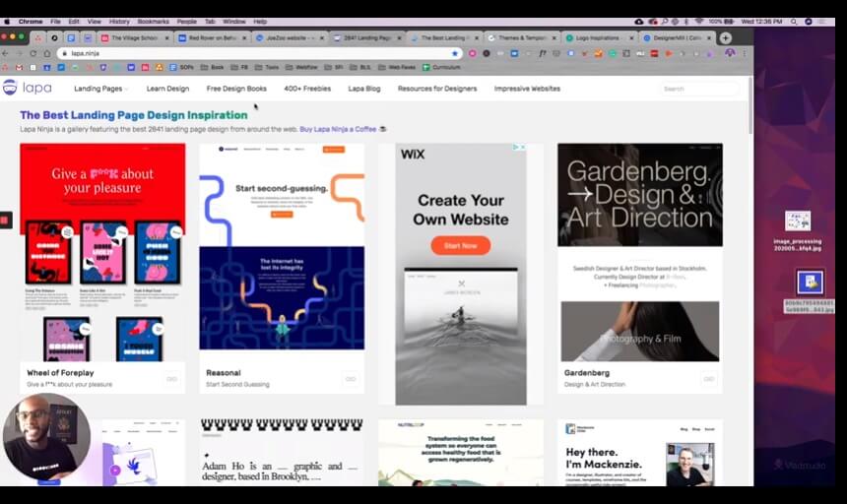
Task: Open the Web Faves bookmark folder
Action: tap(397, 68)
